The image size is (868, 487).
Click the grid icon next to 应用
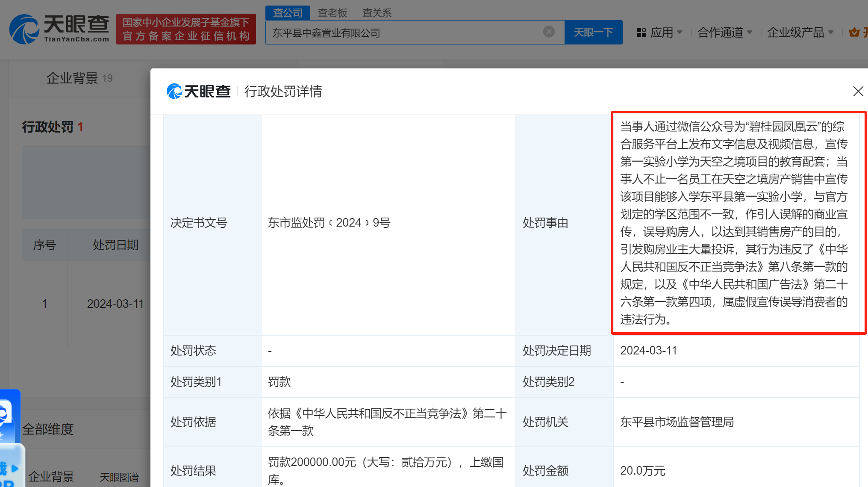641,32
